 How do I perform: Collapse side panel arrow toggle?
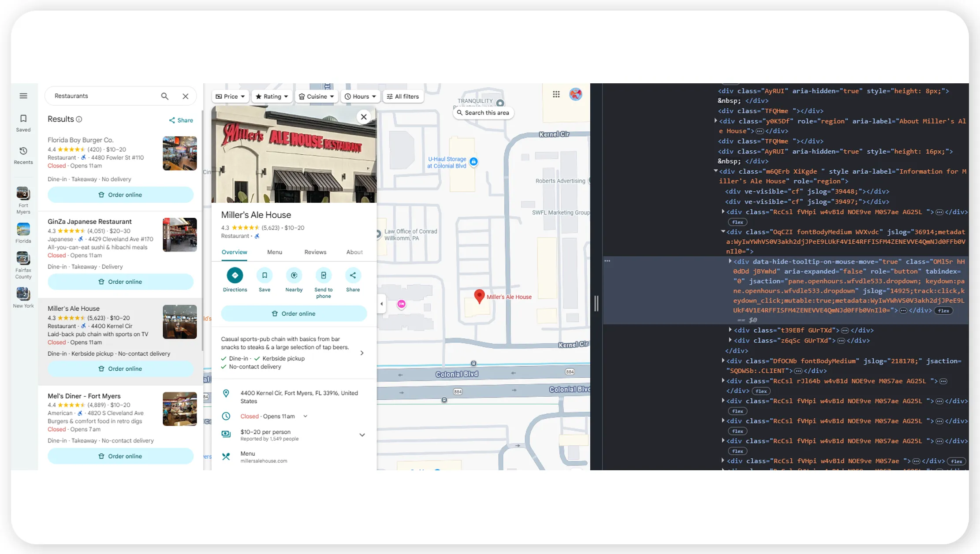(381, 304)
